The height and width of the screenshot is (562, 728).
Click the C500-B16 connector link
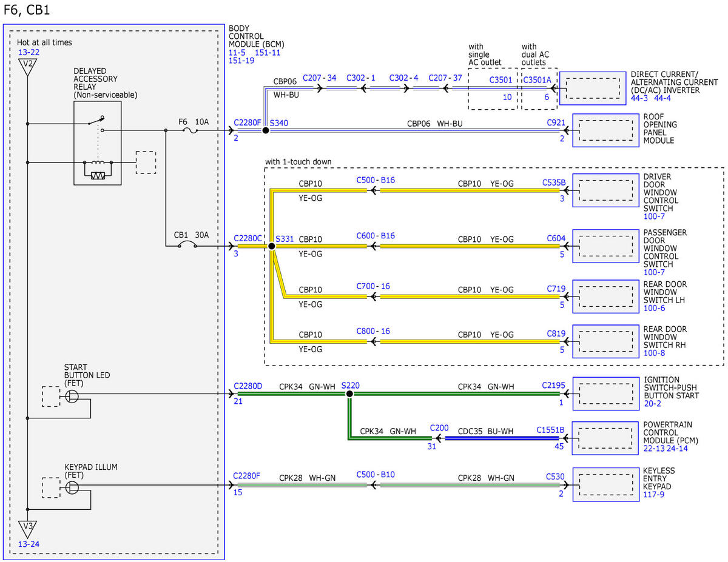tap(376, 180)
